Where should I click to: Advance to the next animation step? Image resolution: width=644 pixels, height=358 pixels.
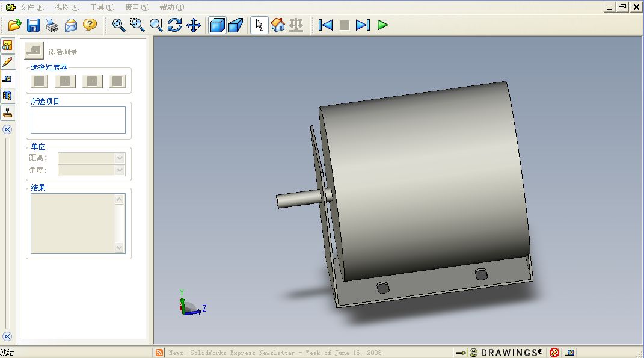[x=363, y=25]
